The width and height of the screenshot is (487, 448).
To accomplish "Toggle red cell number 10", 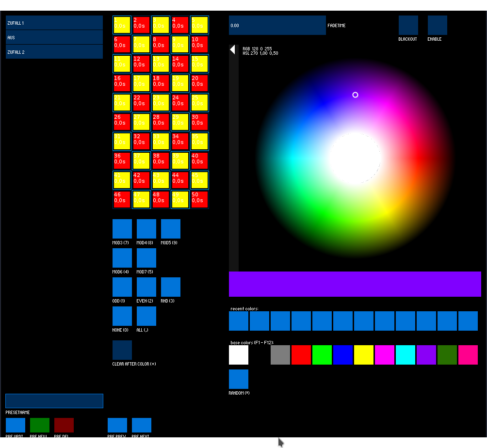I will point(199,44).
